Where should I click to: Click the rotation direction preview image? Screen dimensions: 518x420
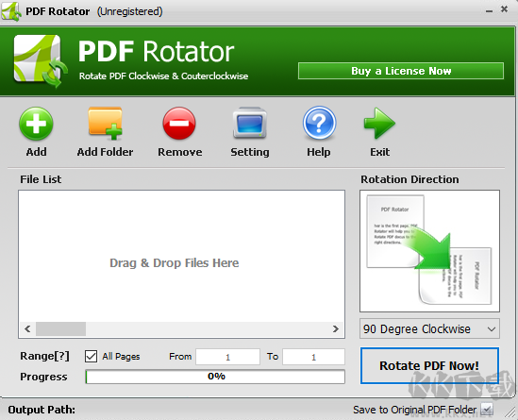point(429,251)
